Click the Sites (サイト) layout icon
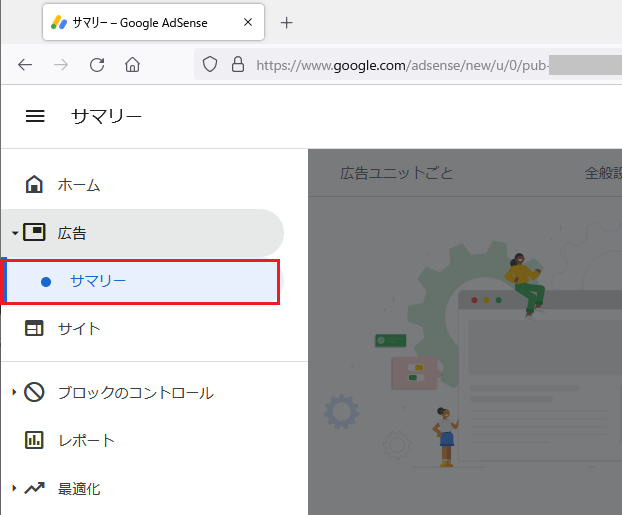Viewport: 622px width, 515px height. 34,329
